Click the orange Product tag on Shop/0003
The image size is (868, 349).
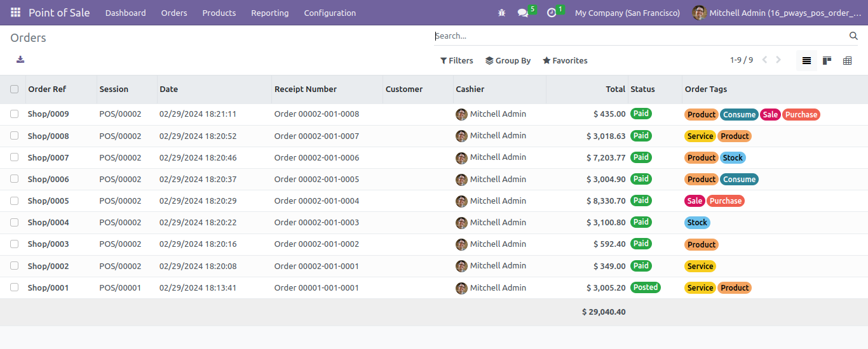point(702,244)
